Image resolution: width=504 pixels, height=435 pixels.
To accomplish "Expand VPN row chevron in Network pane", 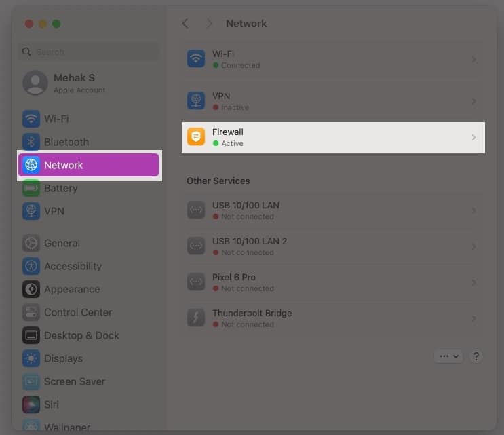I will point(473,101).
